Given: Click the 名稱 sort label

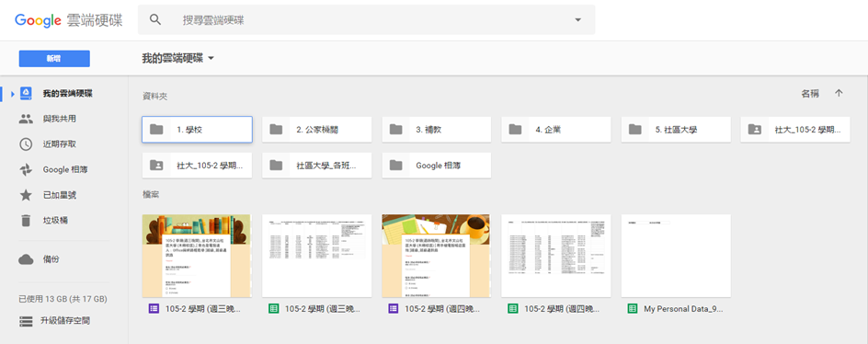Looking at the screenshot, I should tap(810, 94).
